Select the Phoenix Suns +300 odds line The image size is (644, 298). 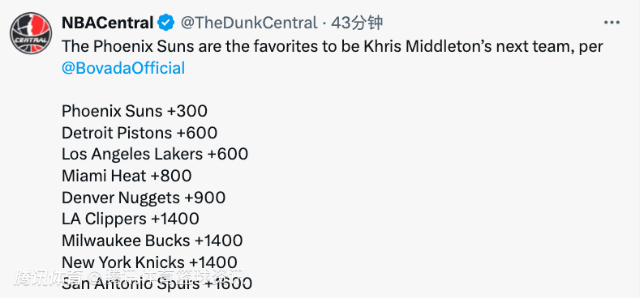coord(135,111)
